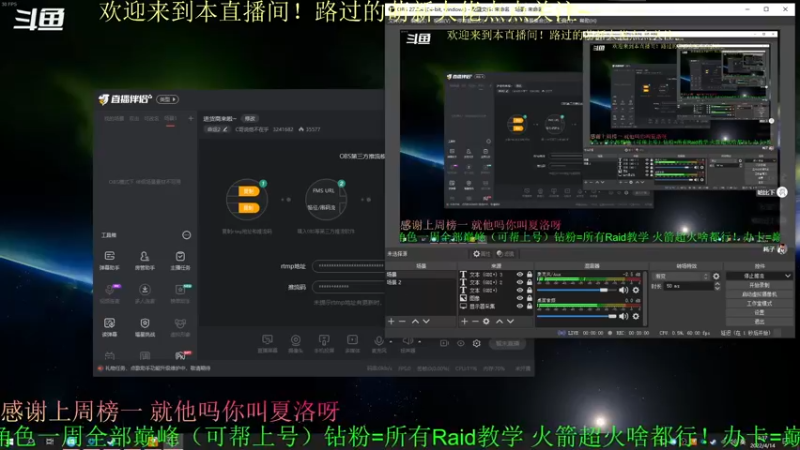
Task: Mute the 麦克风/Aux channel in OBS mixer
Action: [623, 290]
